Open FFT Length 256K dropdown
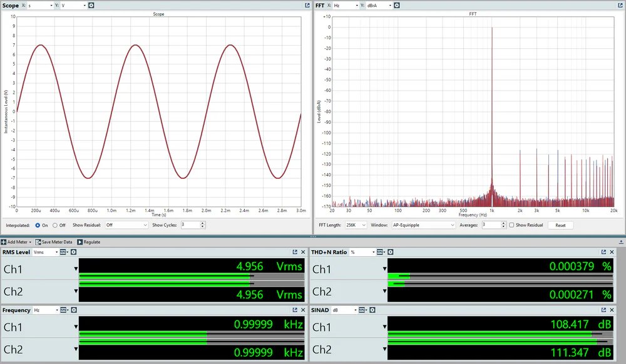 click(356, 225)
